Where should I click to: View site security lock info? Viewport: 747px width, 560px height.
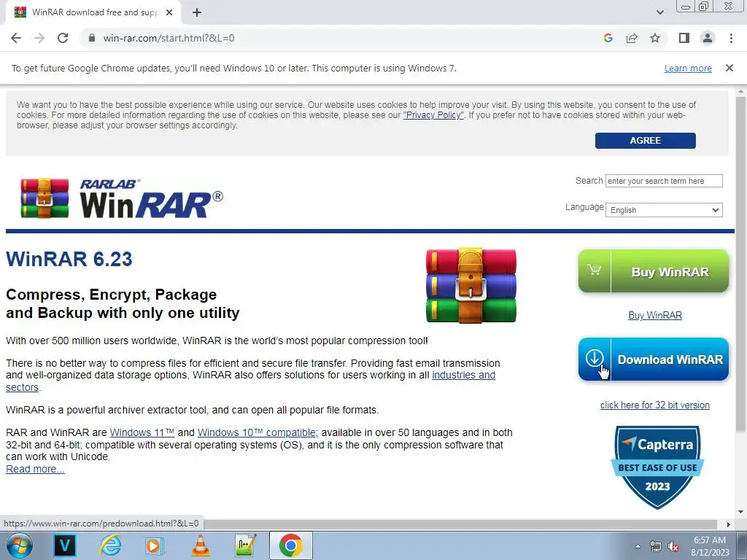tap(92, 38)
